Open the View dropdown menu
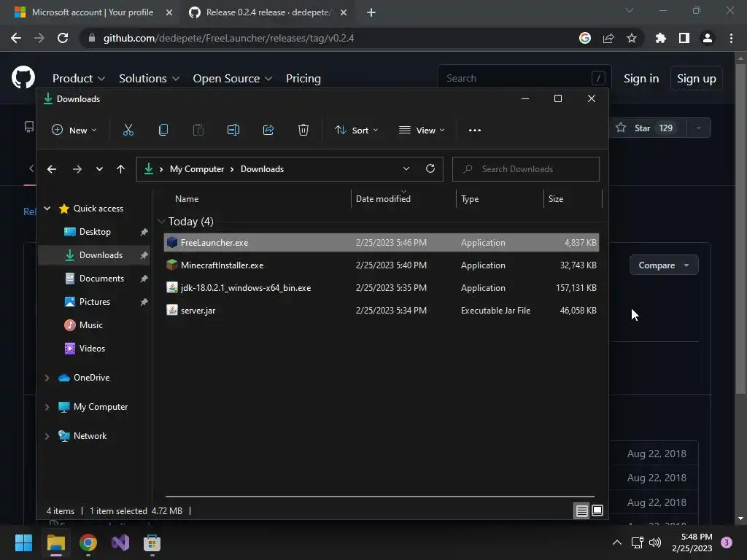Image resolution: width=747 pixels, height=560 pixels. 422,130
